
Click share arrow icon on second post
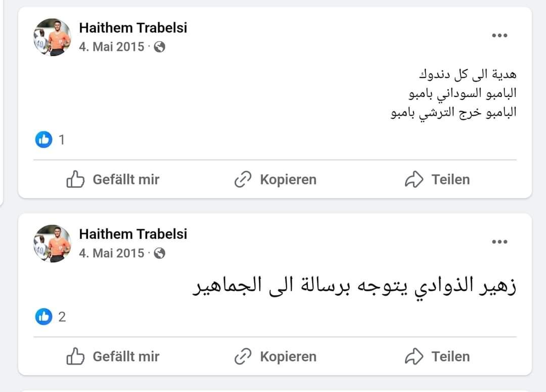(414, 357)
